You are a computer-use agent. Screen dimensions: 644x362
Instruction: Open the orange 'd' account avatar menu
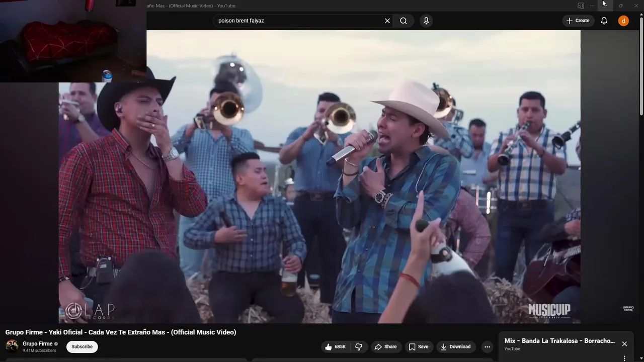pyautogui.click(x=623, y=21)
